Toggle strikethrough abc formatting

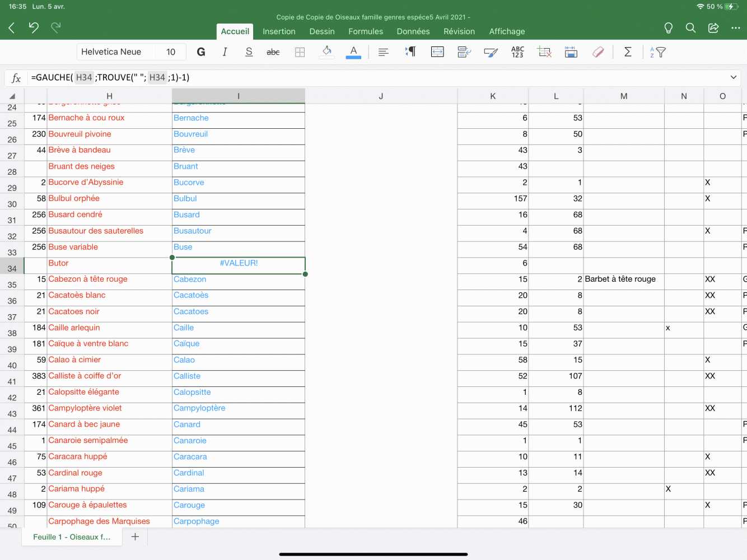point(273,52)
